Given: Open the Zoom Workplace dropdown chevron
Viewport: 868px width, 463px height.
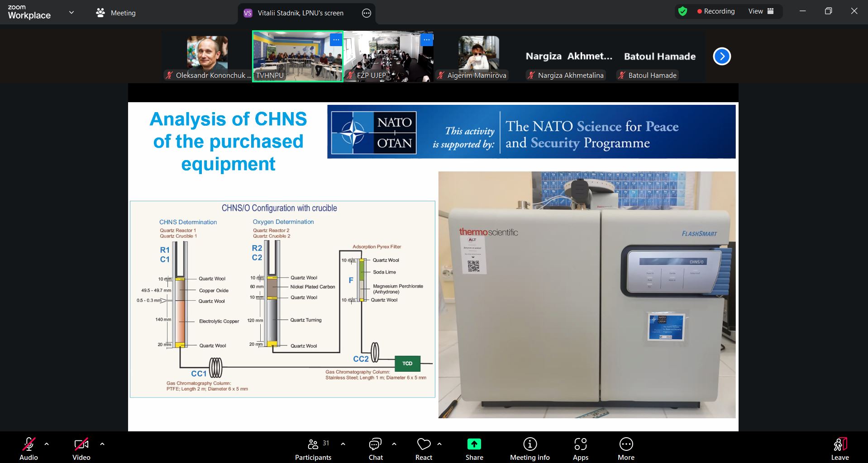Looking at the screenshot, I should coord(71,13).
